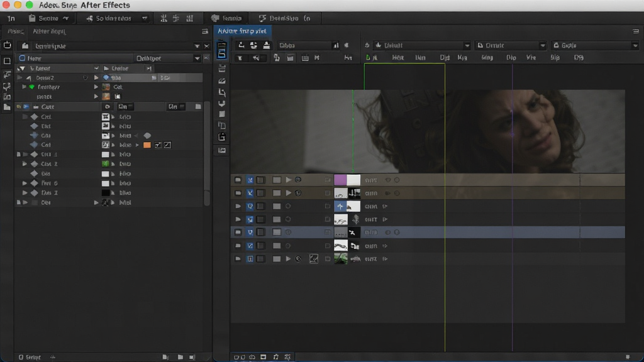Click the purple thumbnail on the top timeline layer
644x362 pixels.
340,180
